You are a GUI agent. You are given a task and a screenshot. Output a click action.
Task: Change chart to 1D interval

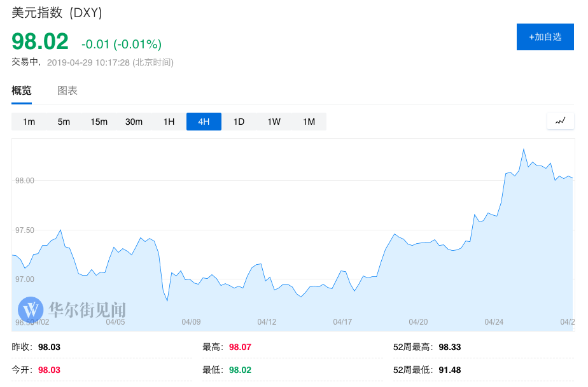(239, 122)
